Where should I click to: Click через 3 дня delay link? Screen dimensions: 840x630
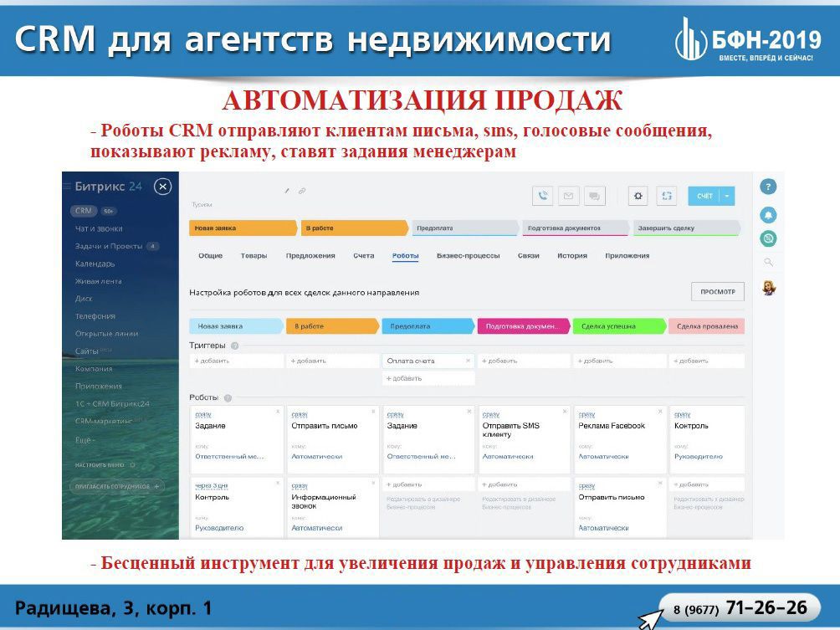pos(212,485)
